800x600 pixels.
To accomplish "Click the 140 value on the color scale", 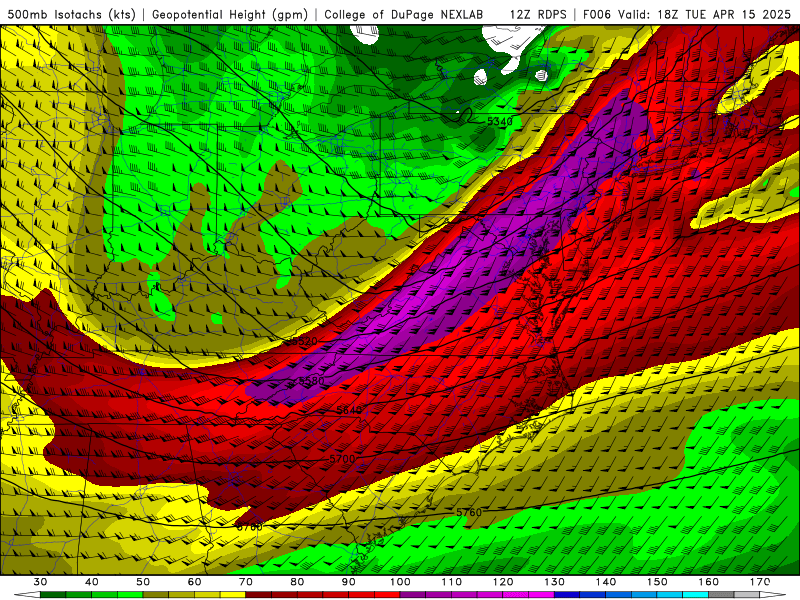I will pyautogui.click(x=606, y=582).
